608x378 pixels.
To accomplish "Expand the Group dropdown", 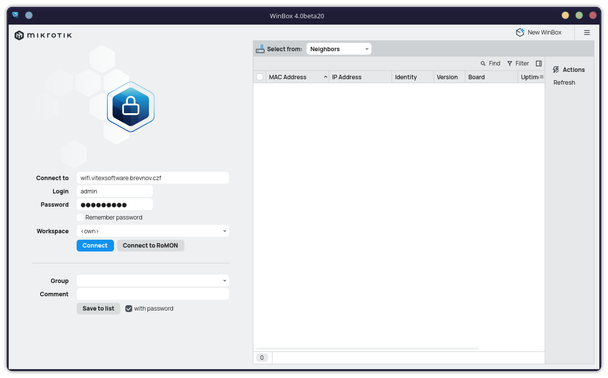I will [152, 281].
